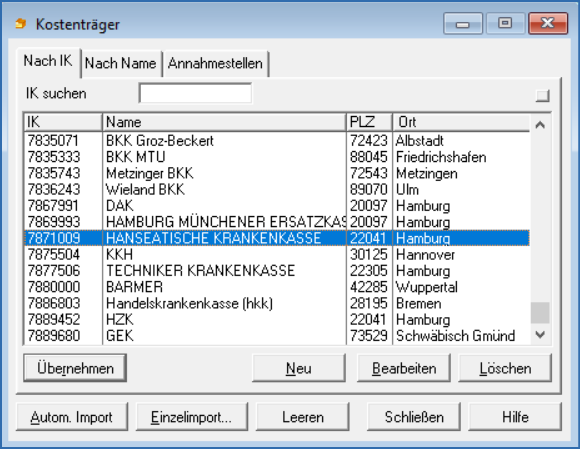
Task: Select HANSEATISCHE KRANKENKASSE row
Action: pyautogui.click(x=277, y=238)
